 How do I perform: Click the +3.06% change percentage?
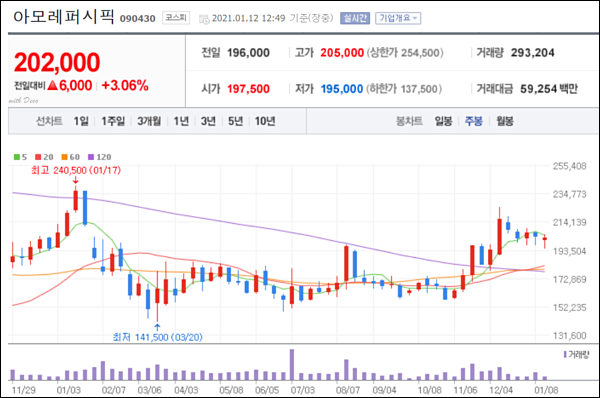125,85
